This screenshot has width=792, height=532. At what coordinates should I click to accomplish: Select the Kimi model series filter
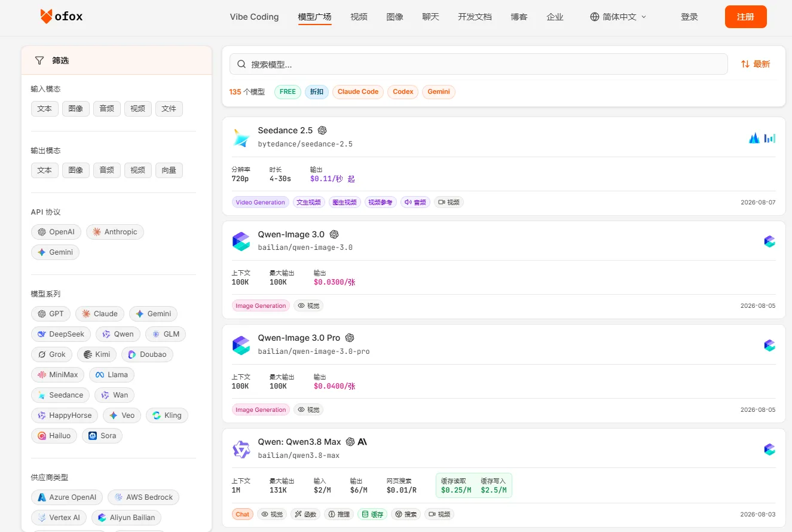click(97, 354)
